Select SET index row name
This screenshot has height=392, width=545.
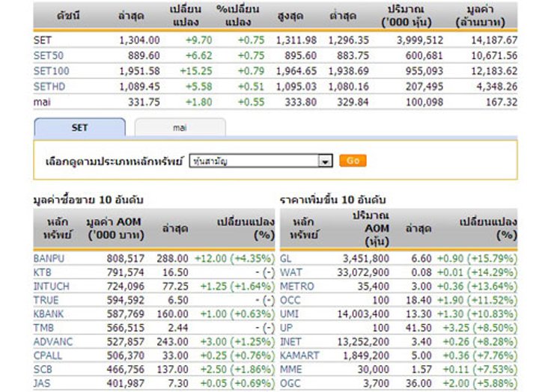(42, 40)
